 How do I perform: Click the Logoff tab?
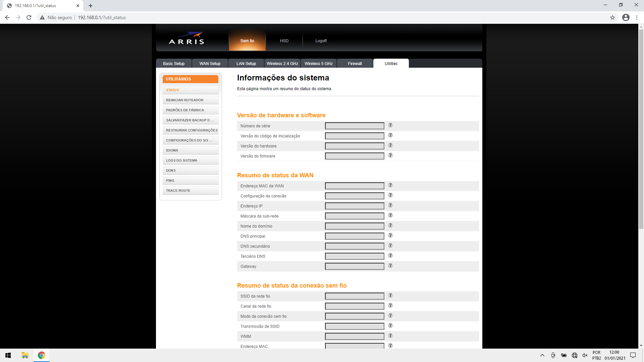coord(321,41)
